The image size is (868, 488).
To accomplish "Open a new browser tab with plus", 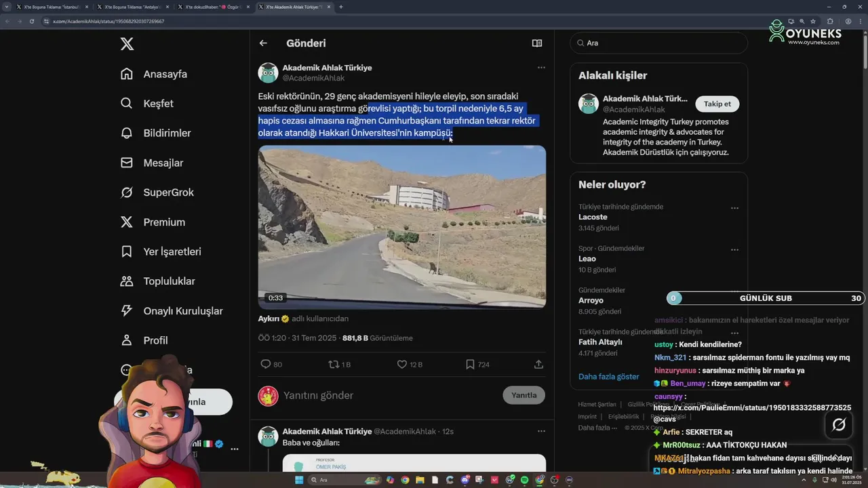I will pyautogui.click(x=340, y=7).
